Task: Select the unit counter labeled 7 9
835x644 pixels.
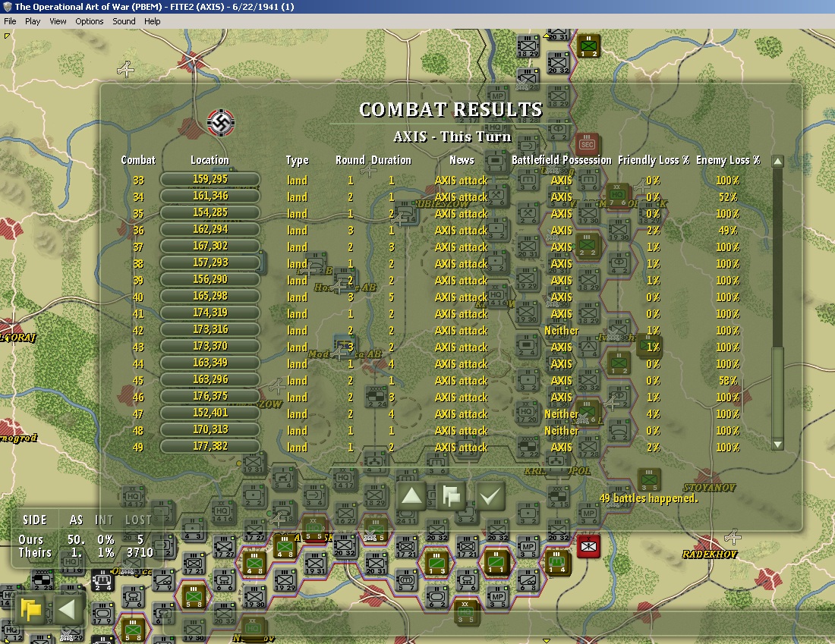Action: (163, 580)
